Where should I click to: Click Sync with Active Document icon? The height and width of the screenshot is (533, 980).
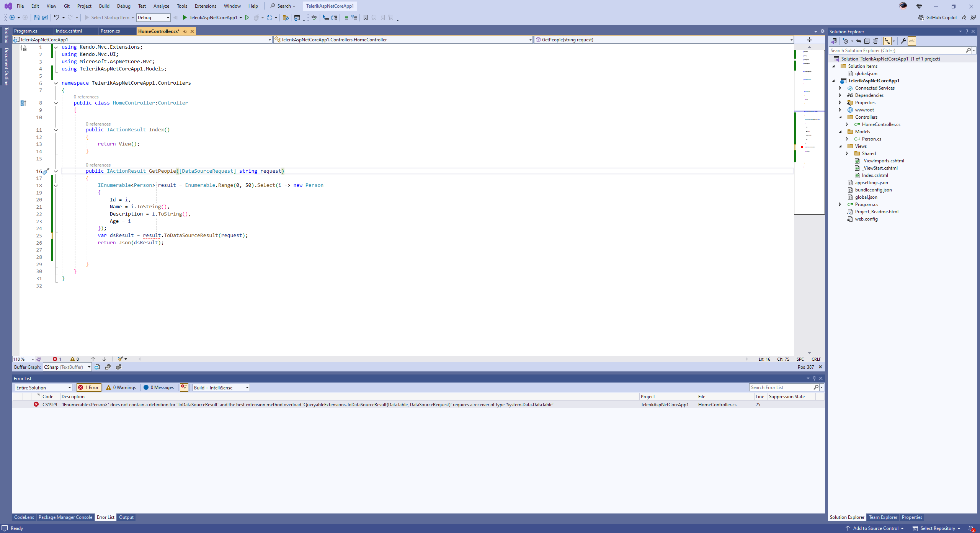coord(859,41)
